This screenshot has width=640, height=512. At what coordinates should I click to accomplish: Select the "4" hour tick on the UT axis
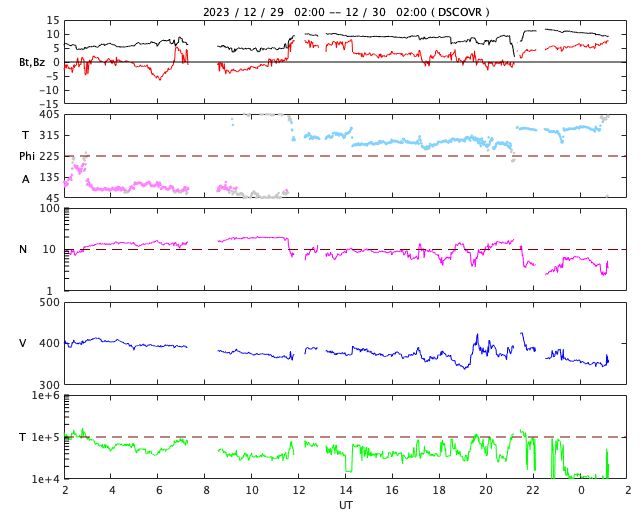click(x=112, y=490)
